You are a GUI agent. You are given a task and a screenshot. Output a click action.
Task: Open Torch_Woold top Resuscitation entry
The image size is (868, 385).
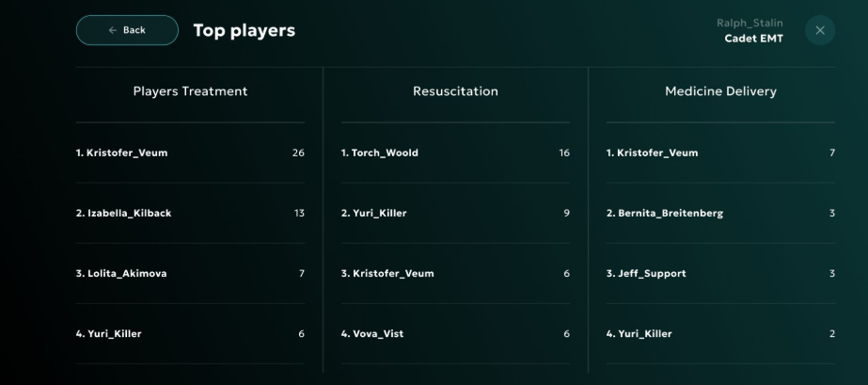(x=455, y=152)
